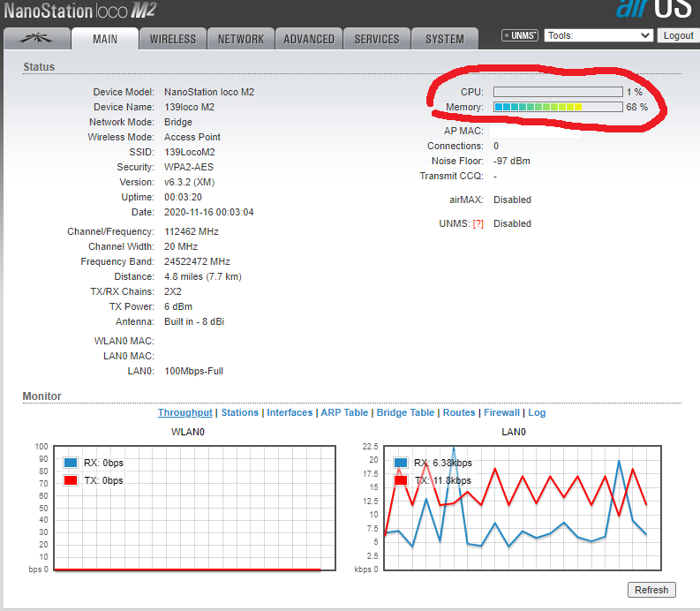Show the ARP Table link
This screenshot has width=700, height=611.
[343, 412]
